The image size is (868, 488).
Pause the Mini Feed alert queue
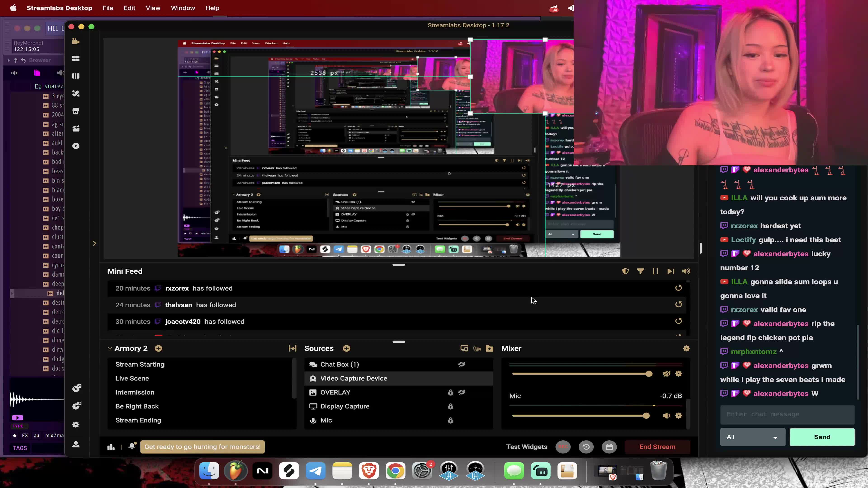655,271
